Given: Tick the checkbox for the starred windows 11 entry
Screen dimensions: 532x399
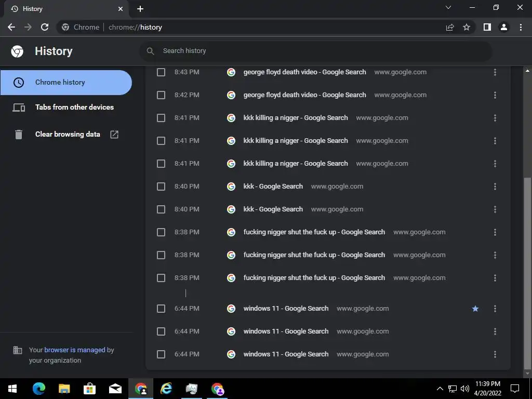Looking at the screenshot, I should [161, 309].
